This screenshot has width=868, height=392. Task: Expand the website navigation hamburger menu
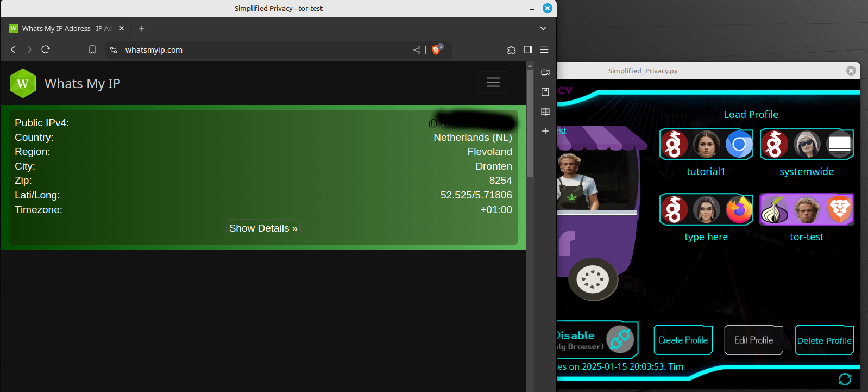click(493, 82)
